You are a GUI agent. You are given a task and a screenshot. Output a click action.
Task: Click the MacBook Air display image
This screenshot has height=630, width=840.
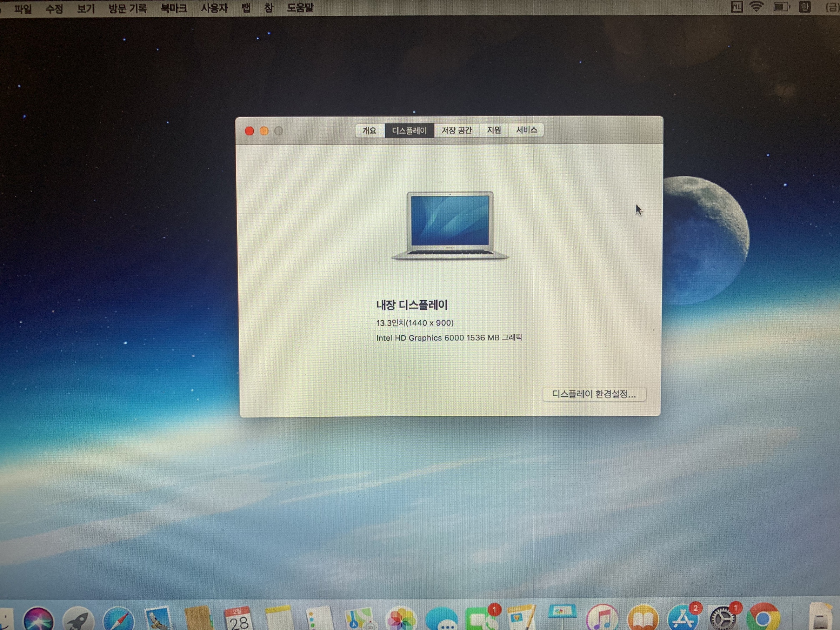coord(450,226)
